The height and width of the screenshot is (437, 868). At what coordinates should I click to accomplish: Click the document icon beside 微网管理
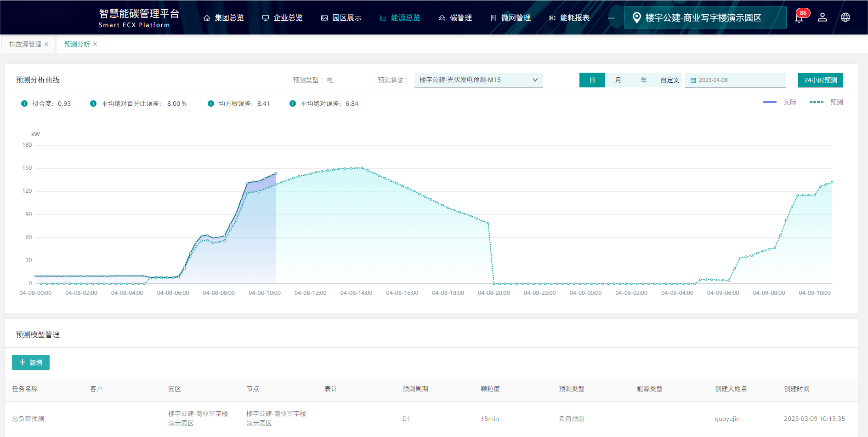494,18
